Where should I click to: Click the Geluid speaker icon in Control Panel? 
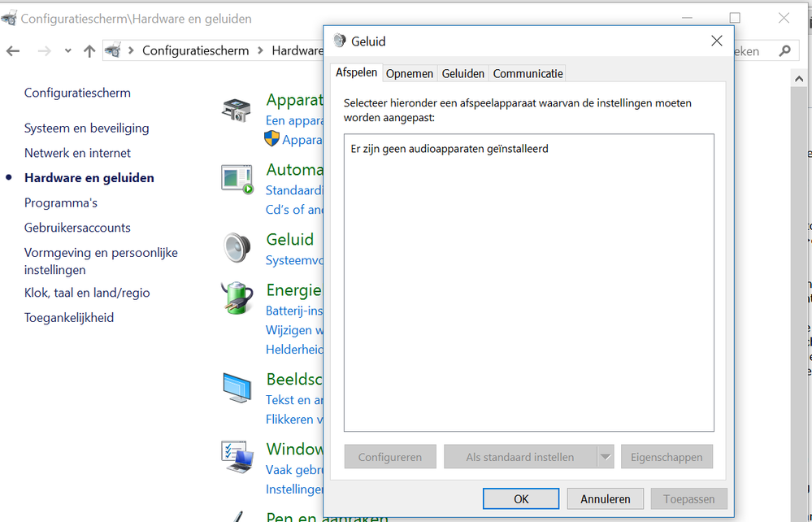click(x=237, y=247)
